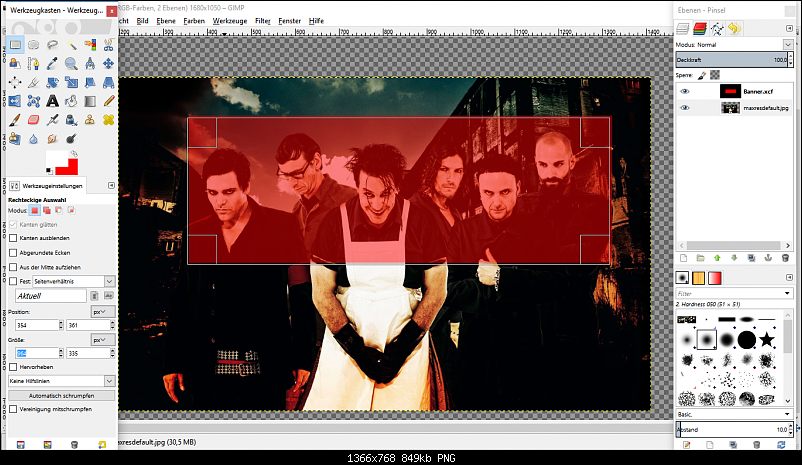Select the Pencil tool
Screen dimensions: 802x465
click(x=108, y=101)
